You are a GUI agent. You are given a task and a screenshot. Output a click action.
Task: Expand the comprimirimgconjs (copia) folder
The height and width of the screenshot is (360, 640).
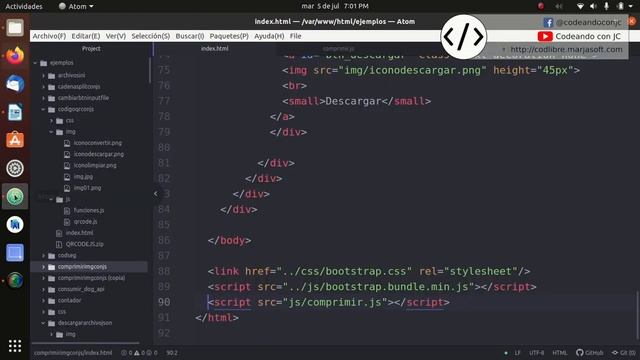pos(44,278)
